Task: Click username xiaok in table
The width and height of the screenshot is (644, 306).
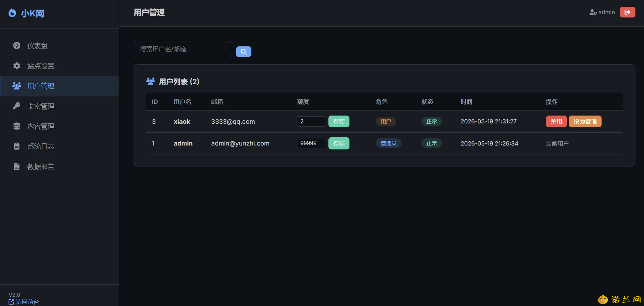Action: pos(182,121)
